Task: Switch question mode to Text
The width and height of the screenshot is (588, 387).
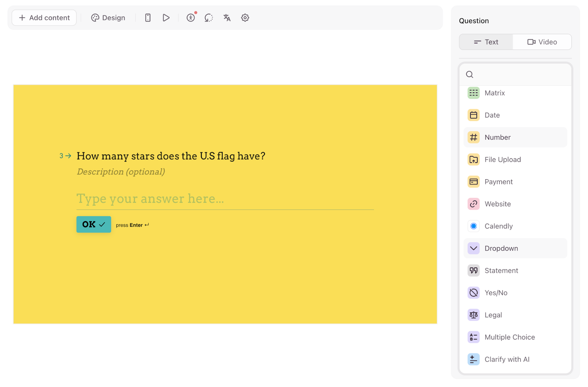Action: coord(486,42)
